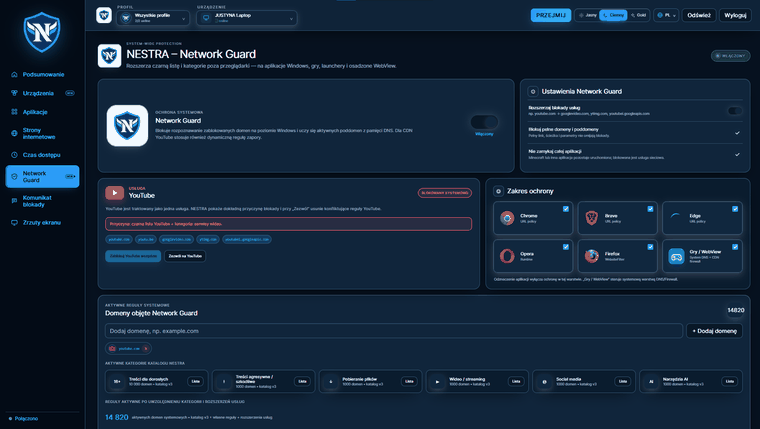Uncheck the Gry / WebView checkbox

tap(735, 247)
